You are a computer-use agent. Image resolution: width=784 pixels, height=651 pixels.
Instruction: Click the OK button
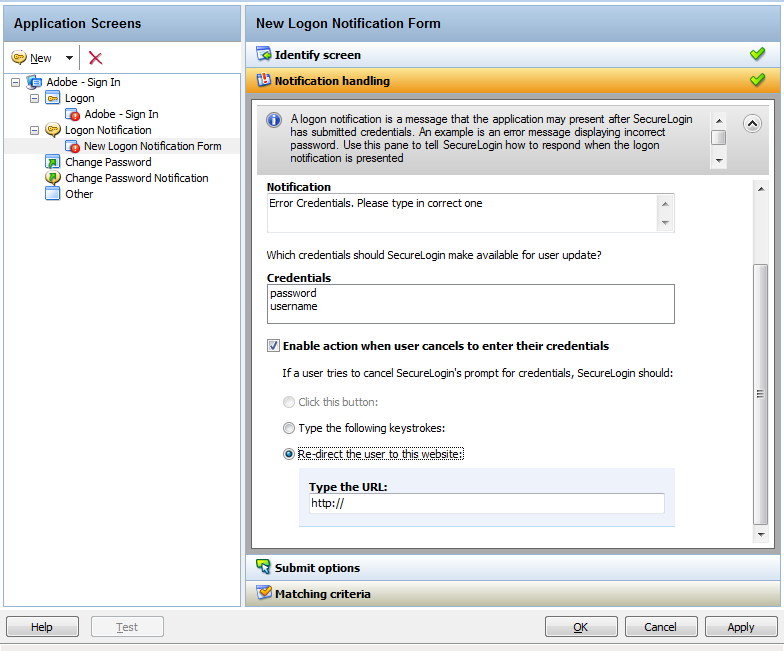581,626
